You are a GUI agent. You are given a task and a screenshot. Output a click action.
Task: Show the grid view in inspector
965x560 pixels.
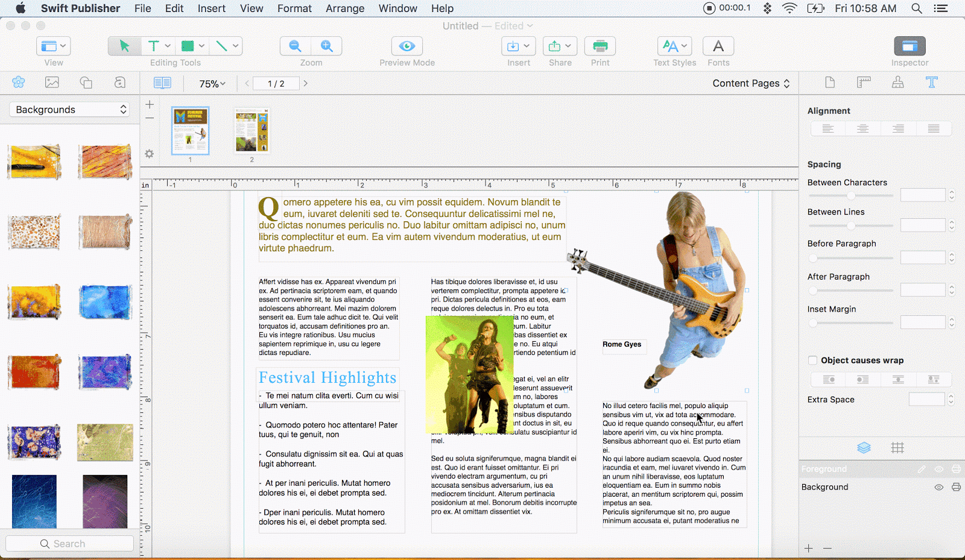(897, 447)
